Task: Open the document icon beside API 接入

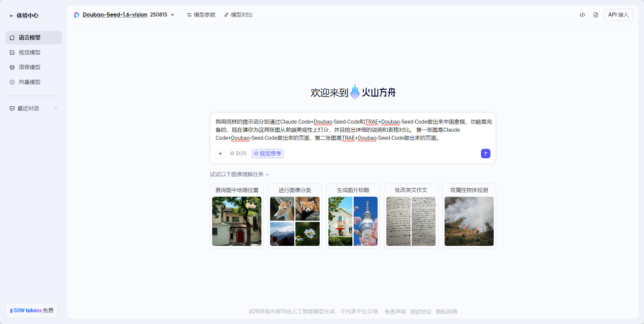Action: [x=595, y=15]
